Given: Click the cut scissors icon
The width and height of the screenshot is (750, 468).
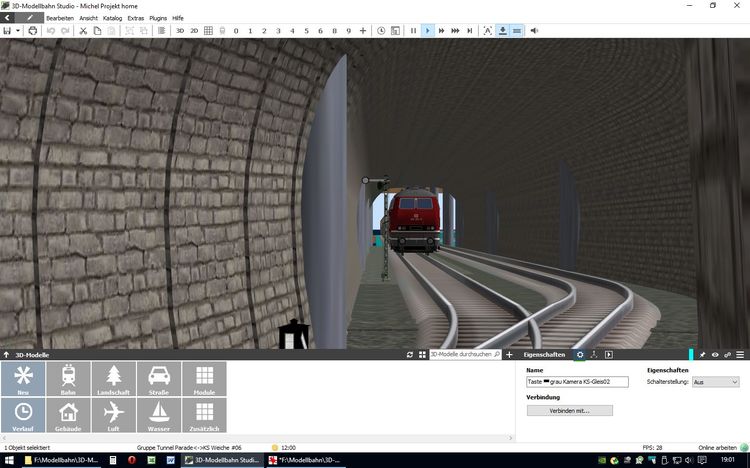Looking at the screenshot, I should click(83, 31).
